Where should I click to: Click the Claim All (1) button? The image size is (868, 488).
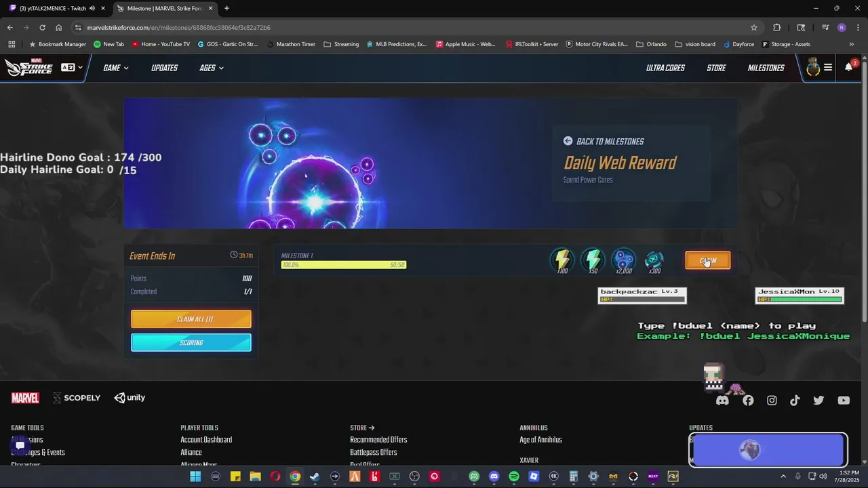(x=191, y=319)
